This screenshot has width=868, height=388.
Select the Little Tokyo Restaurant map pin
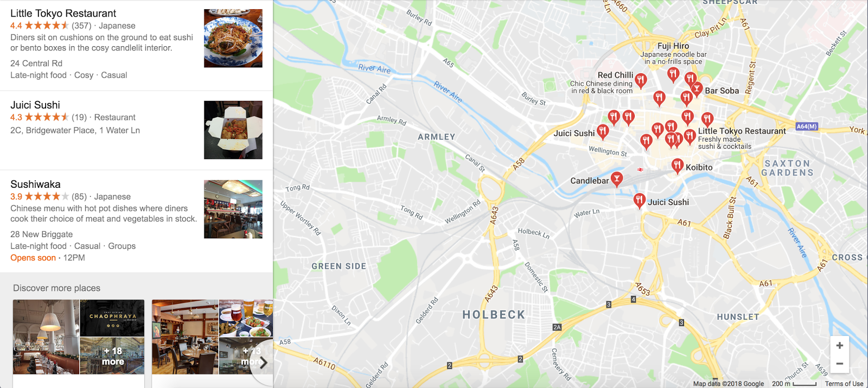(x=690, y=136)
